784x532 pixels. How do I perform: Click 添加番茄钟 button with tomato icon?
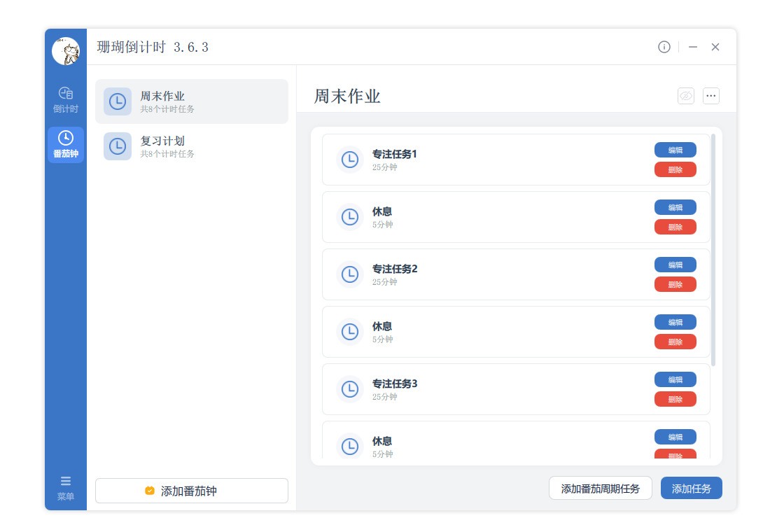[191, 491]
